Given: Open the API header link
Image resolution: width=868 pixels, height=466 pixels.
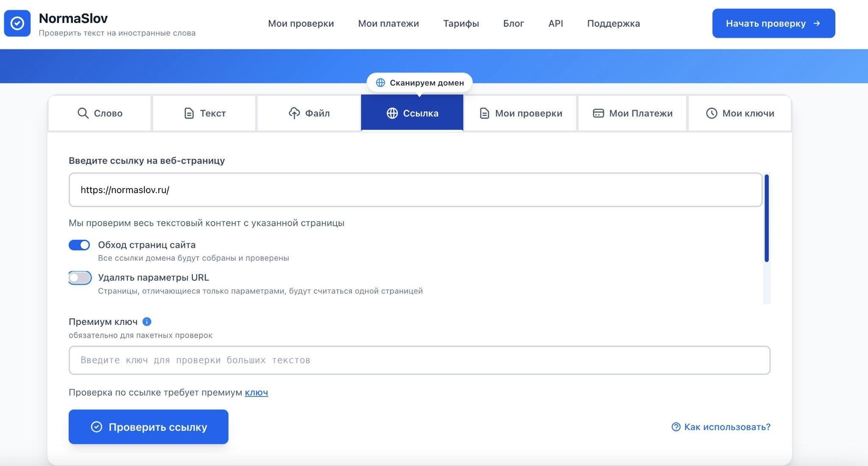Looking at the screenshot, I should (x=556, y=23).
